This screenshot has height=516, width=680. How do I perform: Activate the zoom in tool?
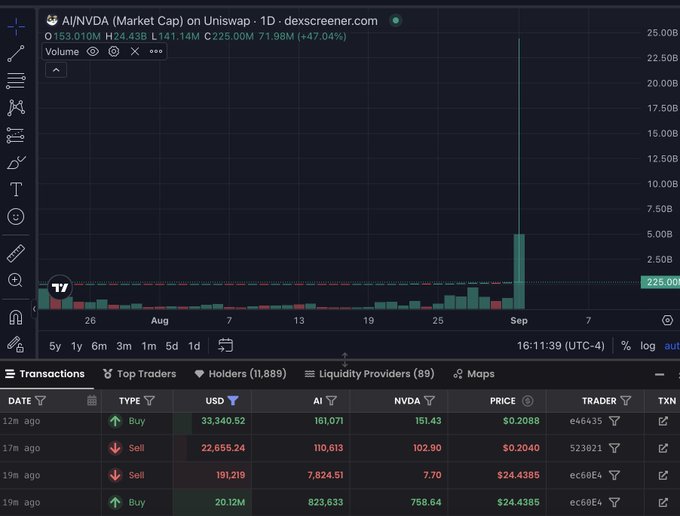(16, 280)
